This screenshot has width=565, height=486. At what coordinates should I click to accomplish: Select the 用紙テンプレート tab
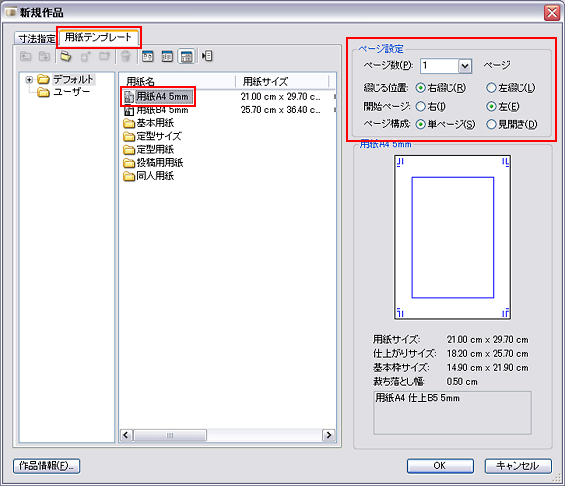(x=98, y=37)
